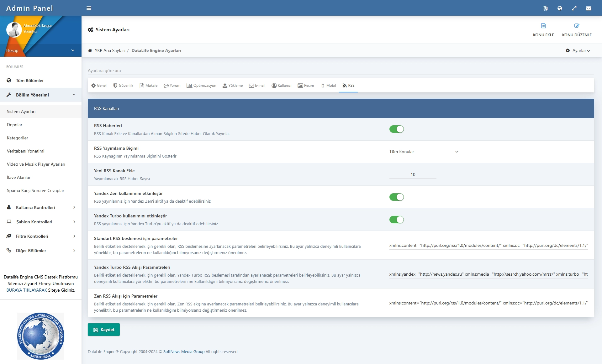The image size is (602, 364).
Task: Open Veritabanı Yönetimi in sidebar
Action: 26,151
